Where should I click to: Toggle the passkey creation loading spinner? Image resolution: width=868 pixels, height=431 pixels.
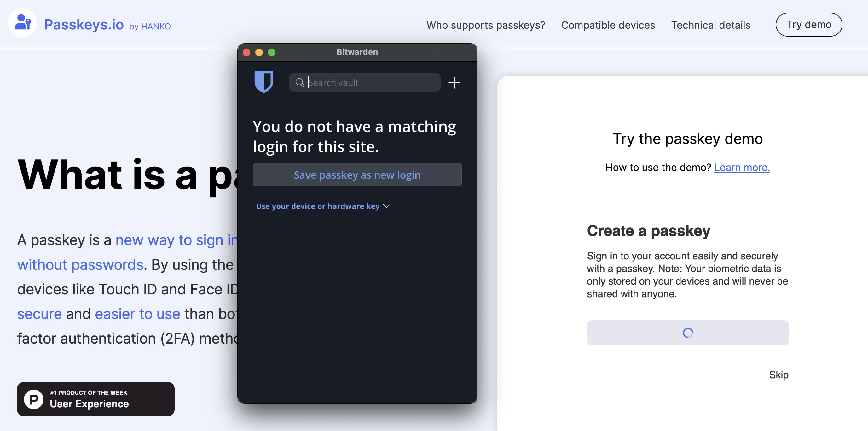[x=688, y=332]
